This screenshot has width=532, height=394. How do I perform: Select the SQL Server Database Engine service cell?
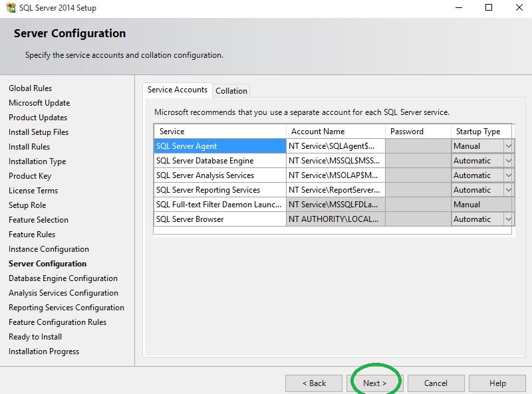tap(220, 161)
